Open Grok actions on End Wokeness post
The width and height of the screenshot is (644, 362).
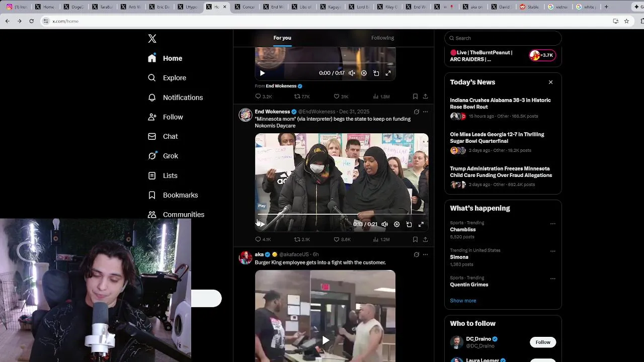pyautogui.click(x=416, y=112)
